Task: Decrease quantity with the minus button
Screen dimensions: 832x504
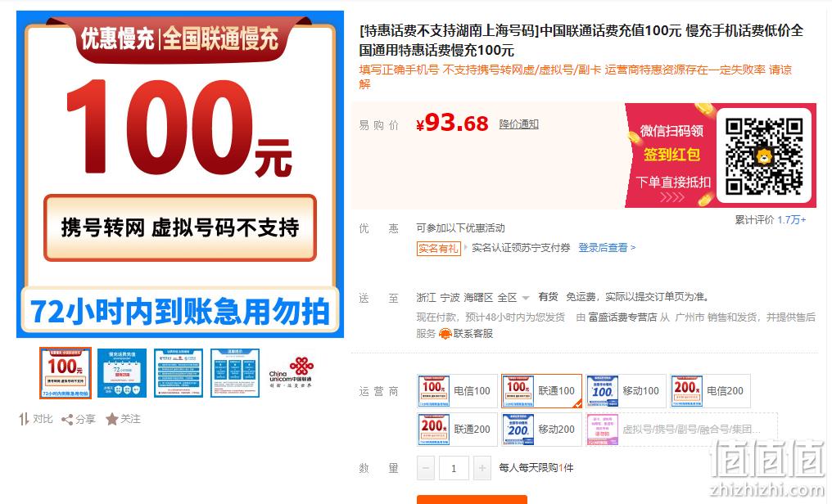Action: click(x=426, y=469)
